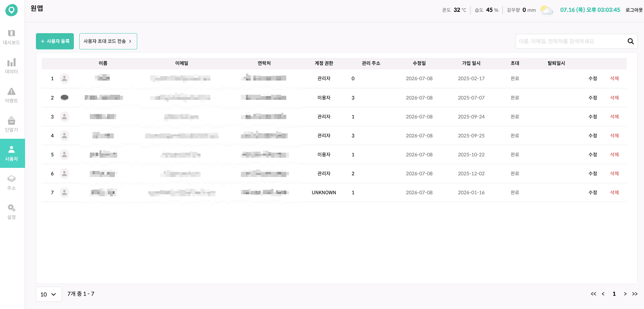This screenshot has height=309, width=644.
Task: Click the search magnifier icon
Action: 630,41
